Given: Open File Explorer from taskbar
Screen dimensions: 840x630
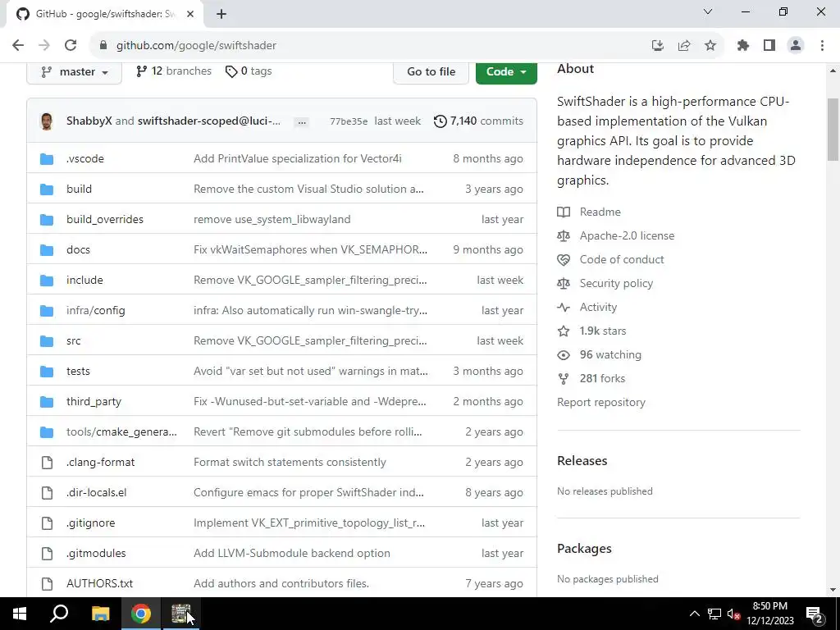Looking at the screenshot, I should [100, 614].
